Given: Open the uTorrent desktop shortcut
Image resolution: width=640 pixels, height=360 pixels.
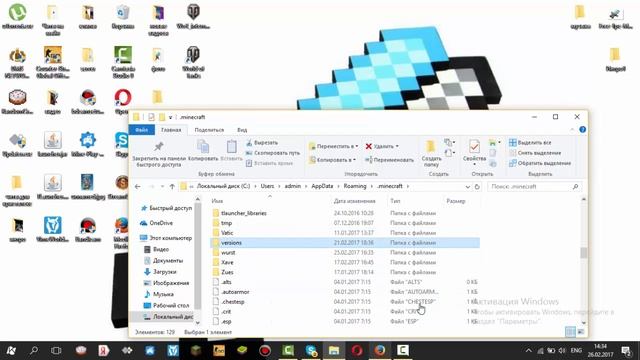Looking at the screenshot, I should click(17, 16).
